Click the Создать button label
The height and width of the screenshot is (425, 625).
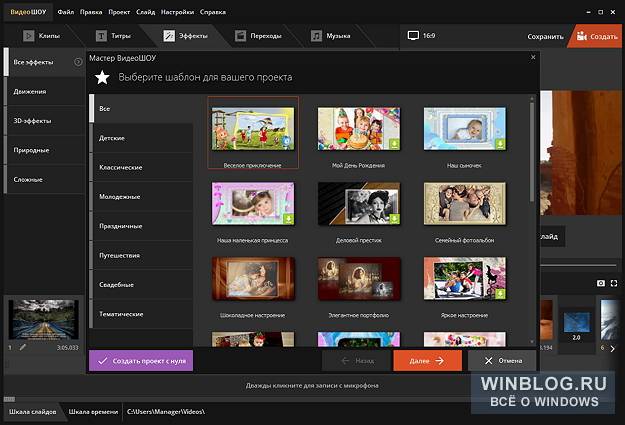coord(603,36)
